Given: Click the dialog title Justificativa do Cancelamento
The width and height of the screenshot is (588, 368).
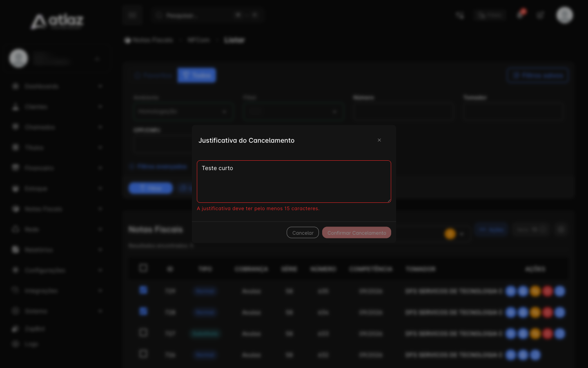Looking at the screenshot, I should coord(246,140).
